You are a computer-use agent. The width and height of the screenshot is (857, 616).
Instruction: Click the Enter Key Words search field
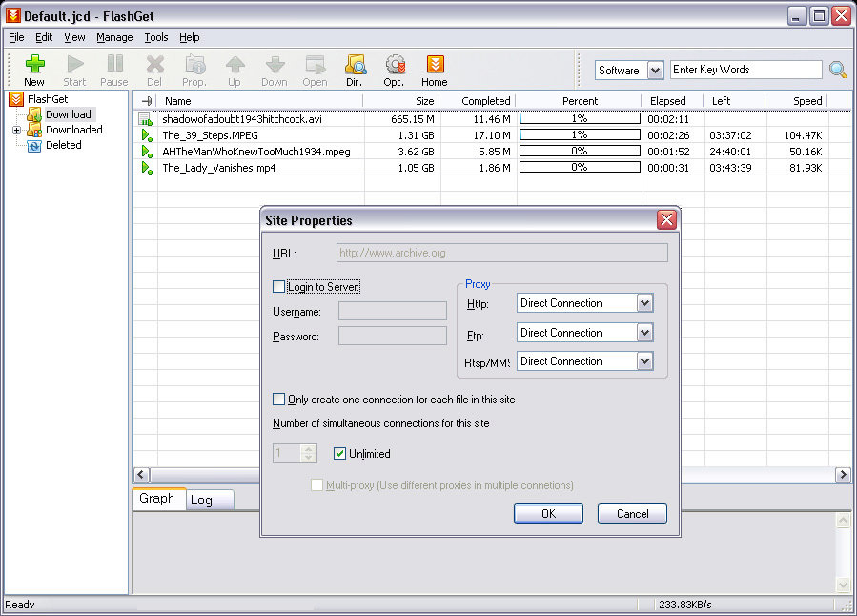[x=746, y=70]
